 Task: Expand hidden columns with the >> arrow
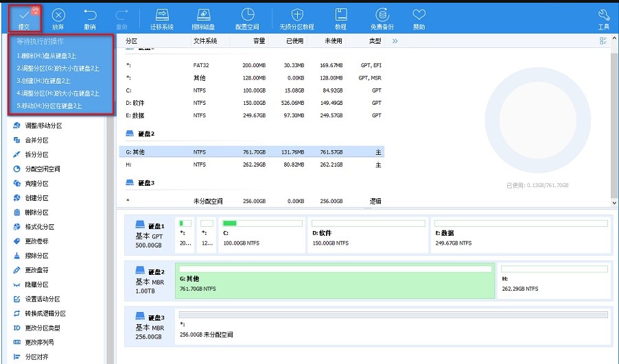395,41
